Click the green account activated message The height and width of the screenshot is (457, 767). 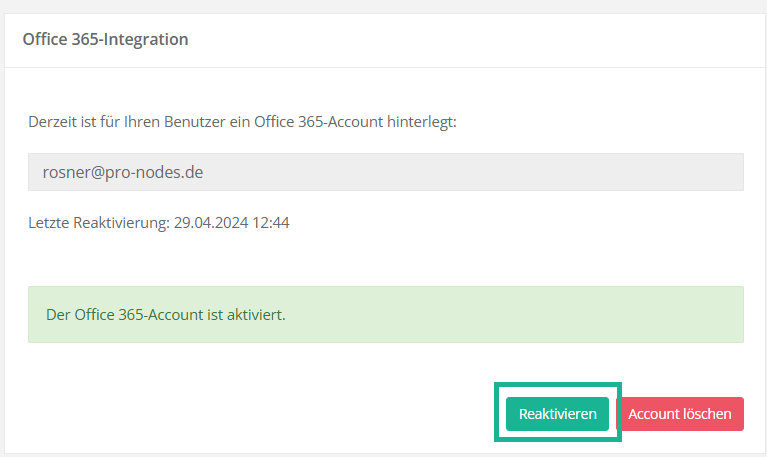[385, 315]
